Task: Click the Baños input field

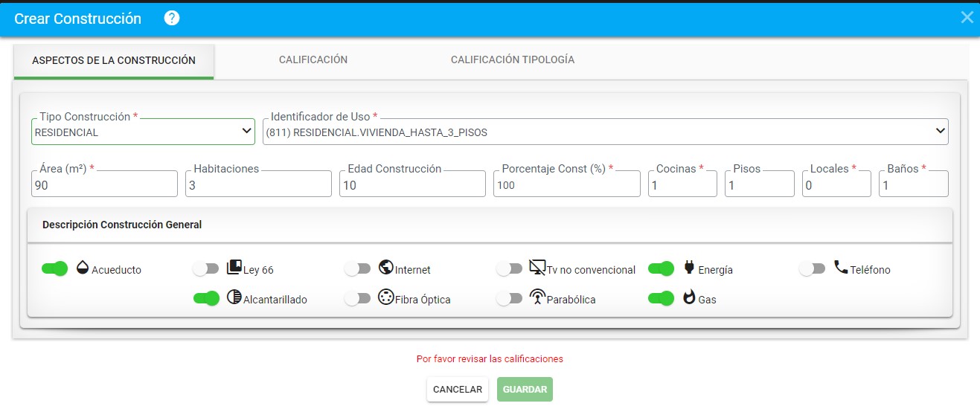Action: tap(914, 184)
